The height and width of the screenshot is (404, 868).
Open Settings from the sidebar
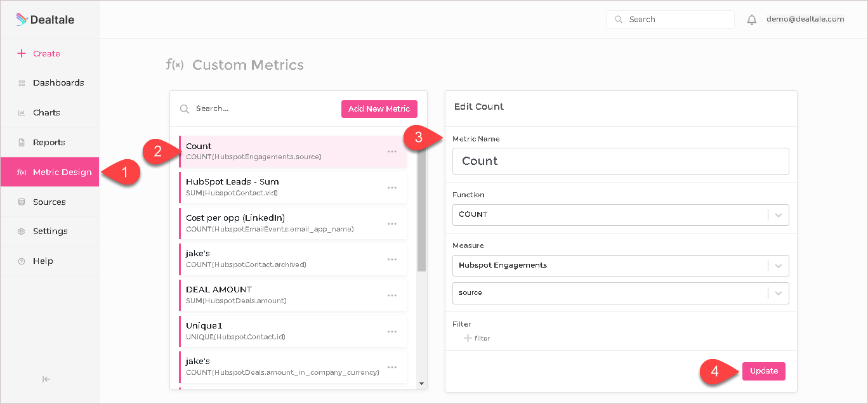(x=49, y=231)
